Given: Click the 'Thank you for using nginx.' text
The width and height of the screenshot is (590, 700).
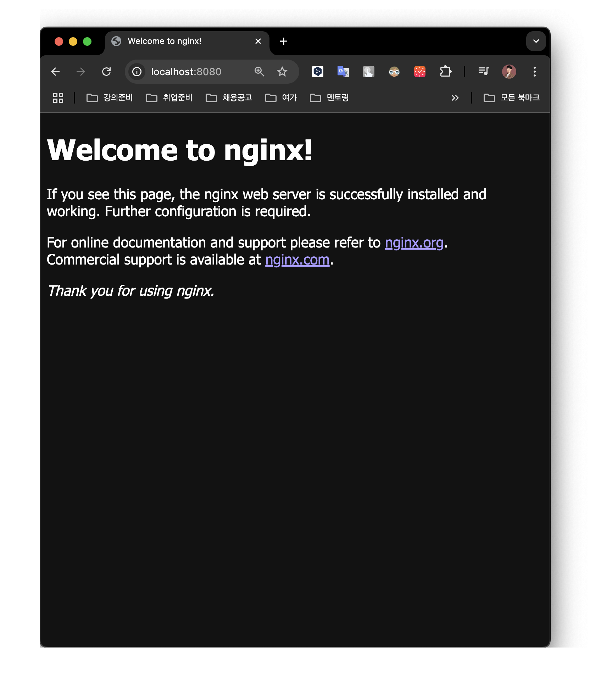Looking at the screenshot, I should click(131, 291).
